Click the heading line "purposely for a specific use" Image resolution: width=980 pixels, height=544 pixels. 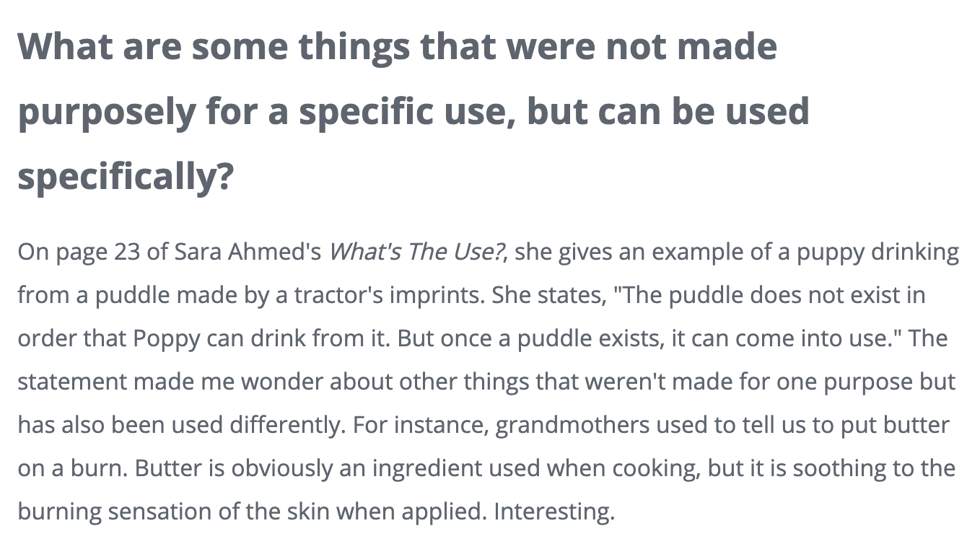coord(265,111)
